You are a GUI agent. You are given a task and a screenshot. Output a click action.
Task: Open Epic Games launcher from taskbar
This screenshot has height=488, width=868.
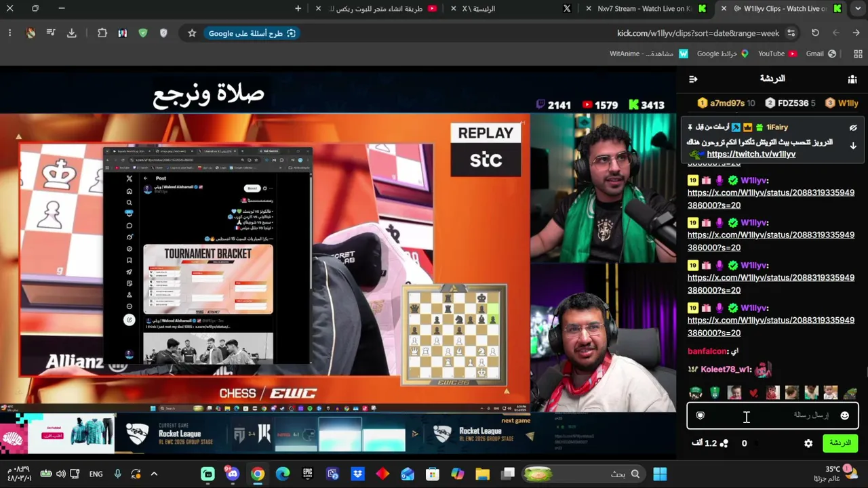click(x=308, y=474)
